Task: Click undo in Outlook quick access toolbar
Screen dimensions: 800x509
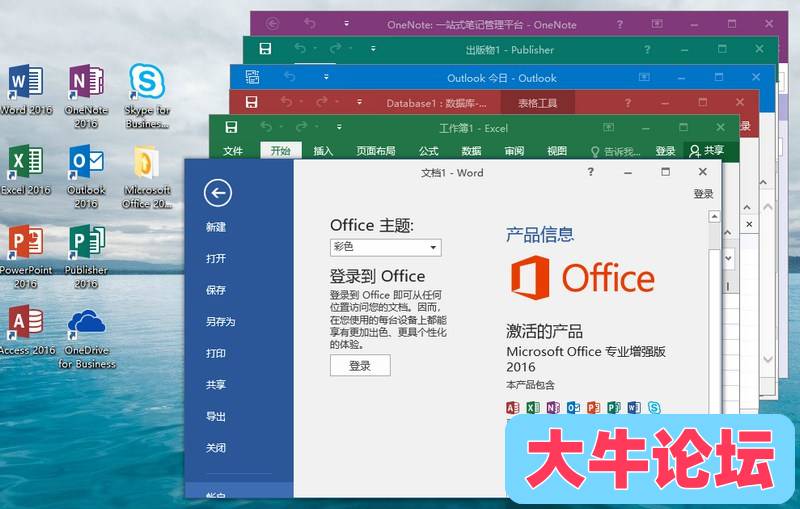Action: point(290,77)
